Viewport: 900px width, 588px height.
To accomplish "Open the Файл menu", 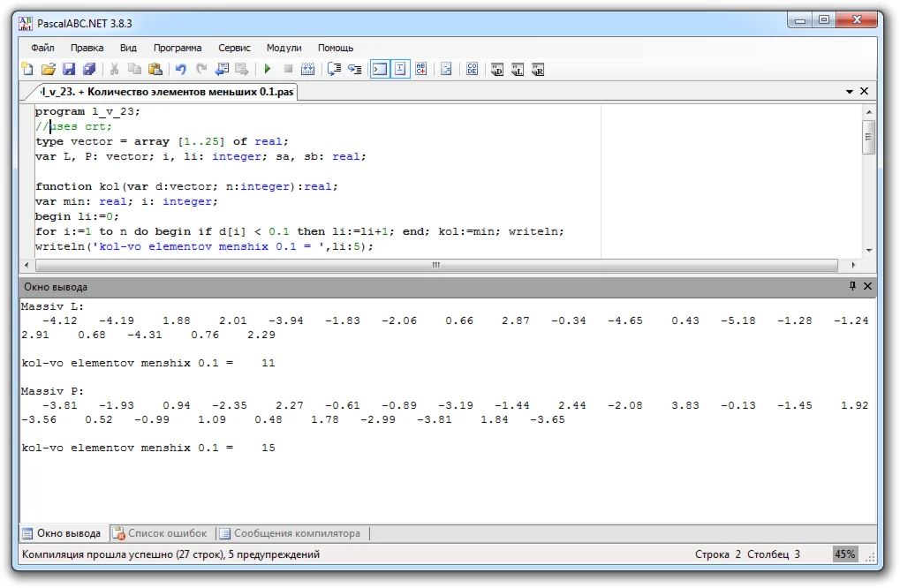I will [42, 48].
